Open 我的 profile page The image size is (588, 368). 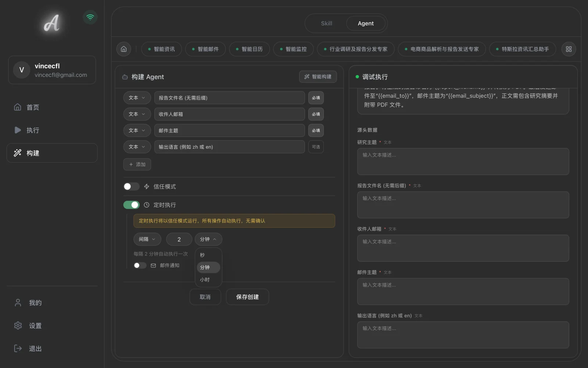52,303
